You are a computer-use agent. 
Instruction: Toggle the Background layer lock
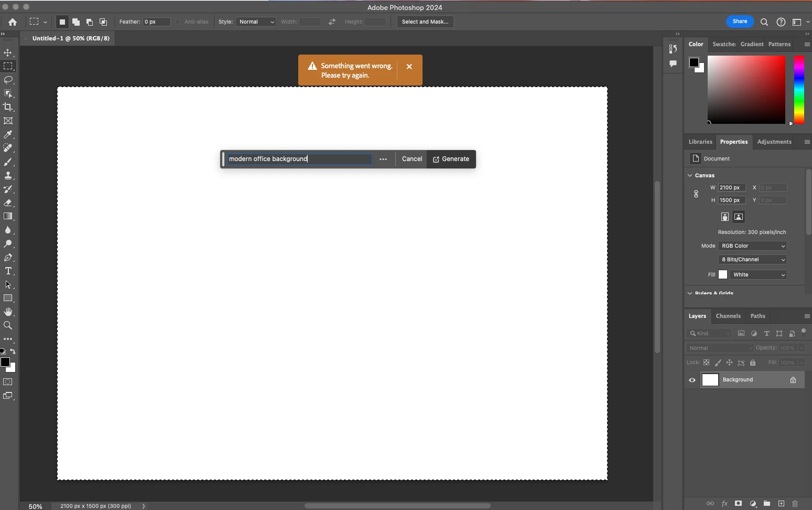coord(793,380)
